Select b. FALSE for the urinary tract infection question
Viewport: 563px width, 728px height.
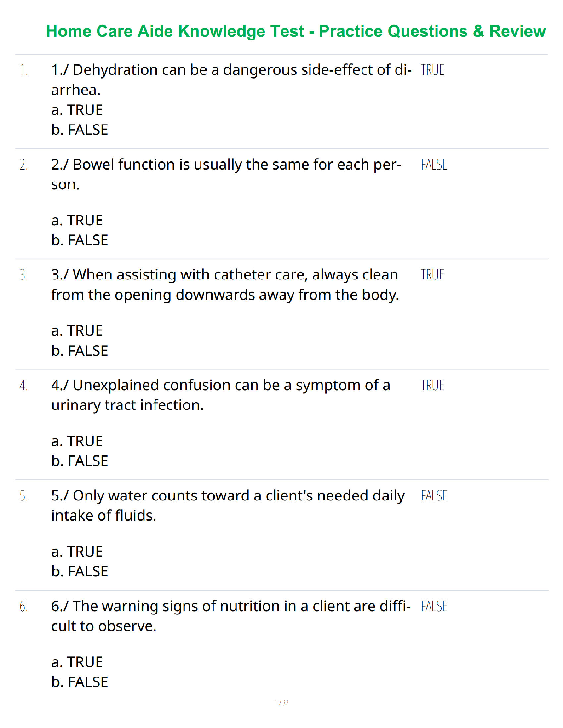[80, 461]
